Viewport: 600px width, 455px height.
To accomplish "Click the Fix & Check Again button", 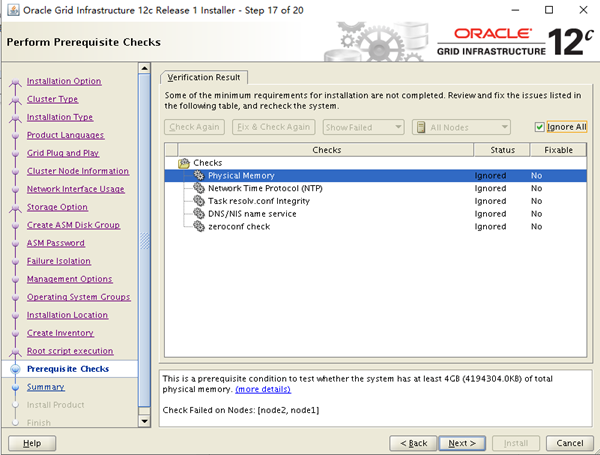I will coord(274,127).
